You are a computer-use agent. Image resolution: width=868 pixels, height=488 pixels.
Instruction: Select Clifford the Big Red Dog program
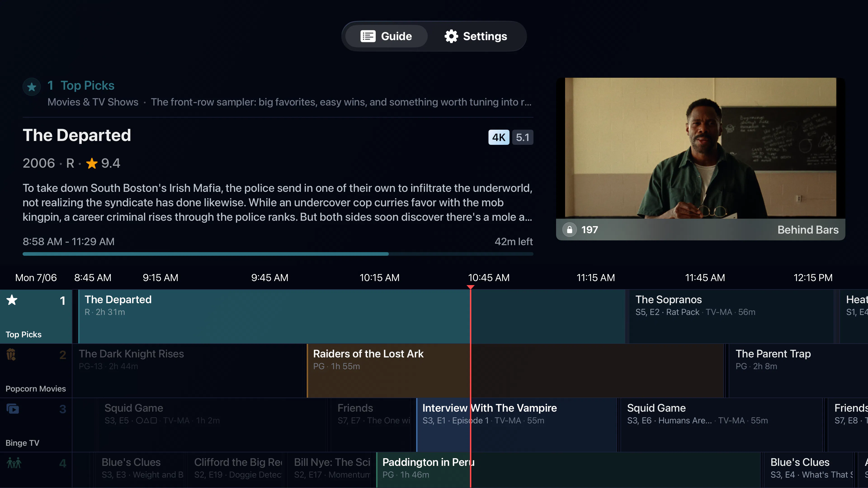pos(235,470)
